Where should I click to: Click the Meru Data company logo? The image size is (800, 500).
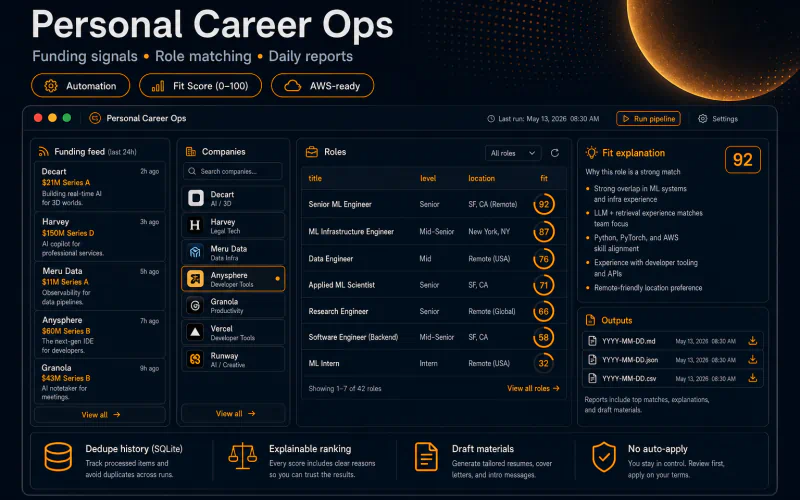point(195,252)
